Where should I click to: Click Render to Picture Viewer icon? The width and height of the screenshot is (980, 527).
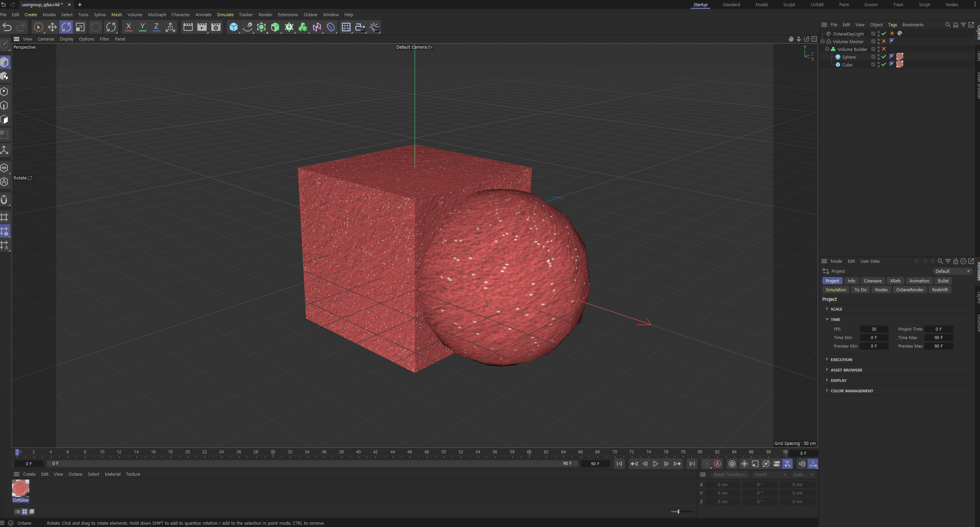[202, 27]
